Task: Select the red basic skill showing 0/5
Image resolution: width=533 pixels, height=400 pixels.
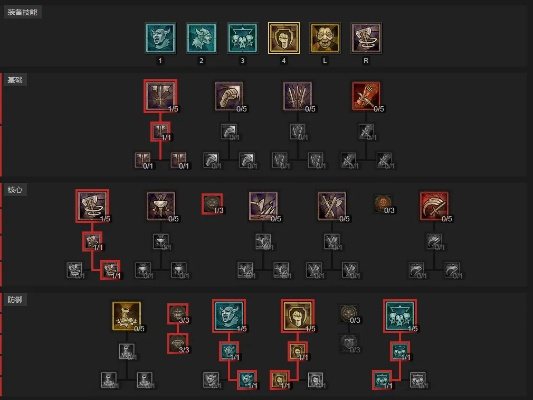Action: (366, 96)
